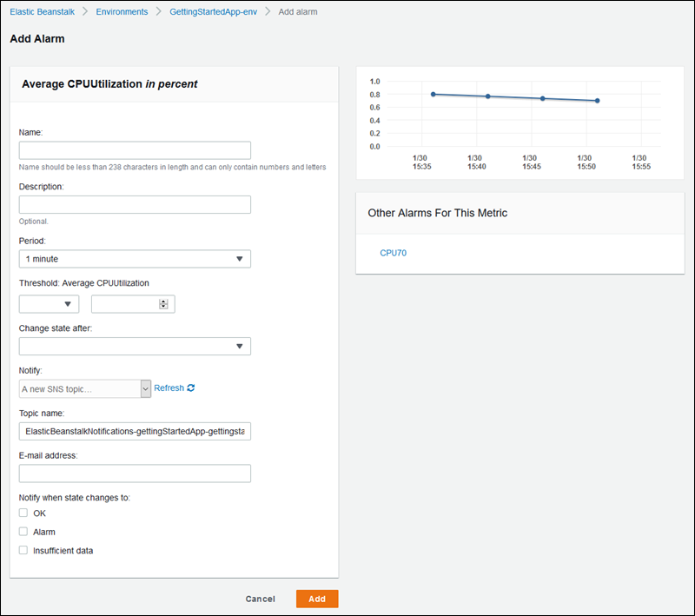Open the Change state after dropdown

click(135, 347)
